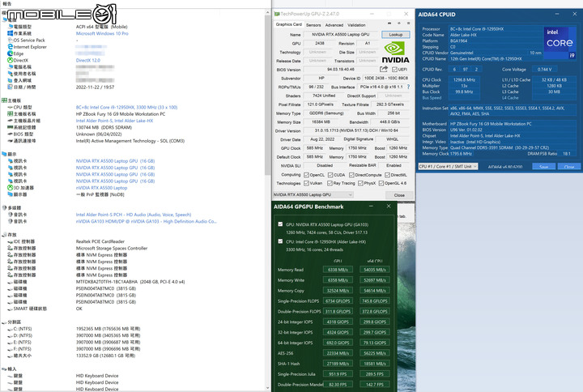Click the GPU Name field in GPU-Z
This screenshot has height=392, width=583.
(340, 34)
